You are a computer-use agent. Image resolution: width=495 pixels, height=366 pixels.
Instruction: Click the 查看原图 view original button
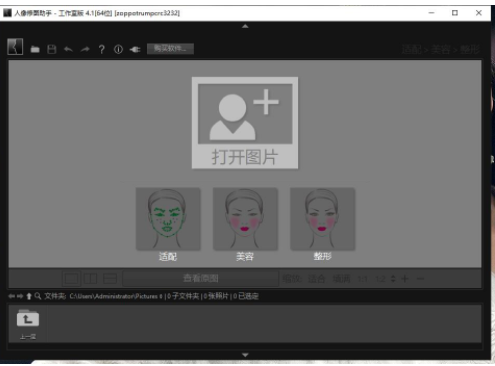[x=201, y=278]
